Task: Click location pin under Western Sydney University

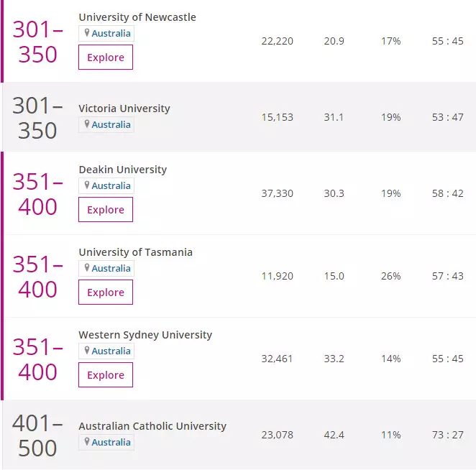Action: click(87, 351)
